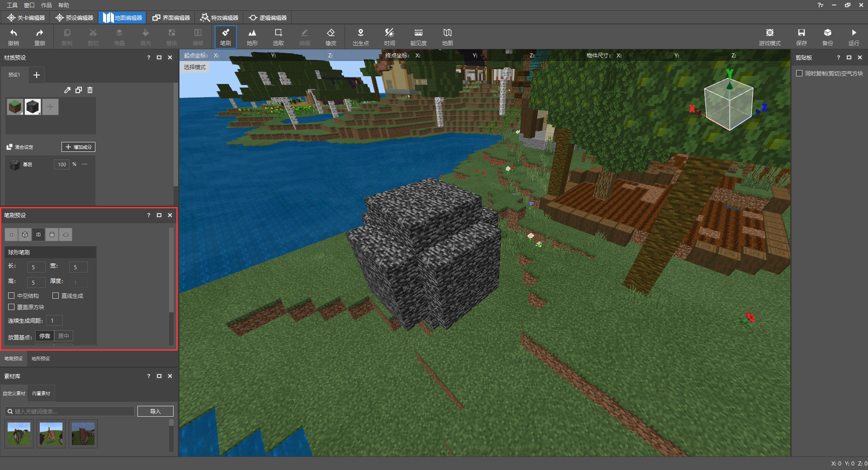Click the Y axis on orientation gizmo
The width and height of the screenshot is (868, 470).
coord(729,74)
